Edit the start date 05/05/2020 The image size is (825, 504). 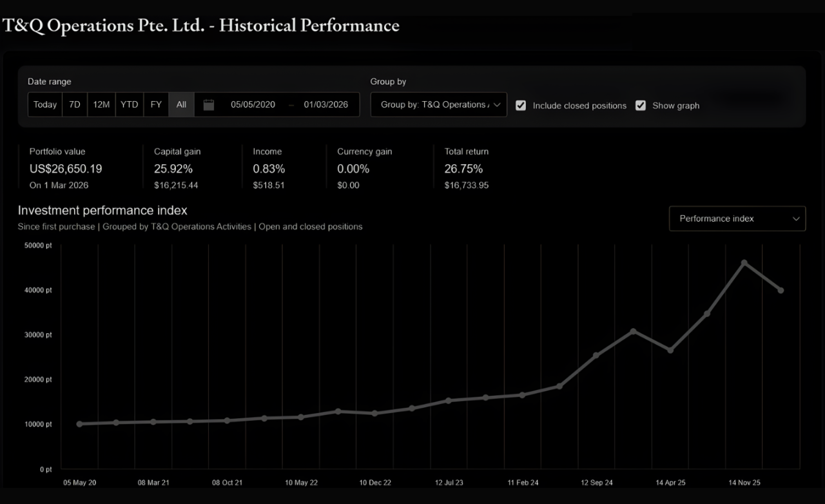click(x=253, y=105)
